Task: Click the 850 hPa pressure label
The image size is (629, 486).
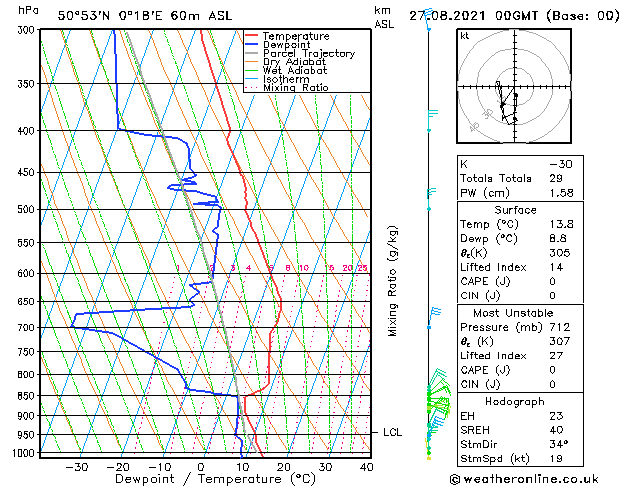Action: click(28, 396)
